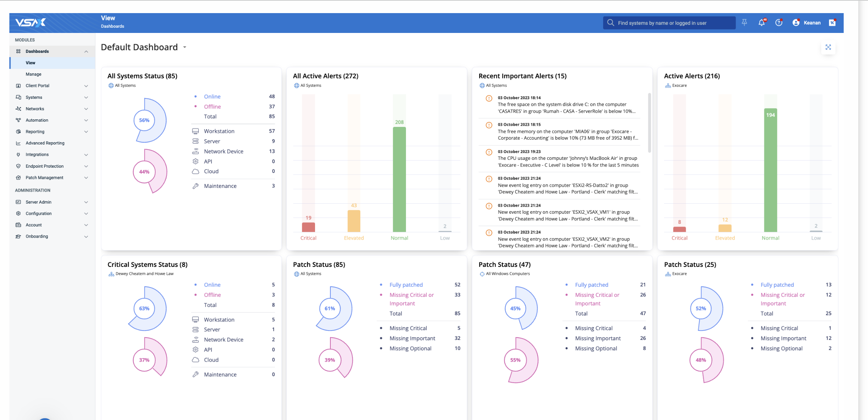Click the green Normal bar showing 208
868x420 pixels.
coord(399,179)
